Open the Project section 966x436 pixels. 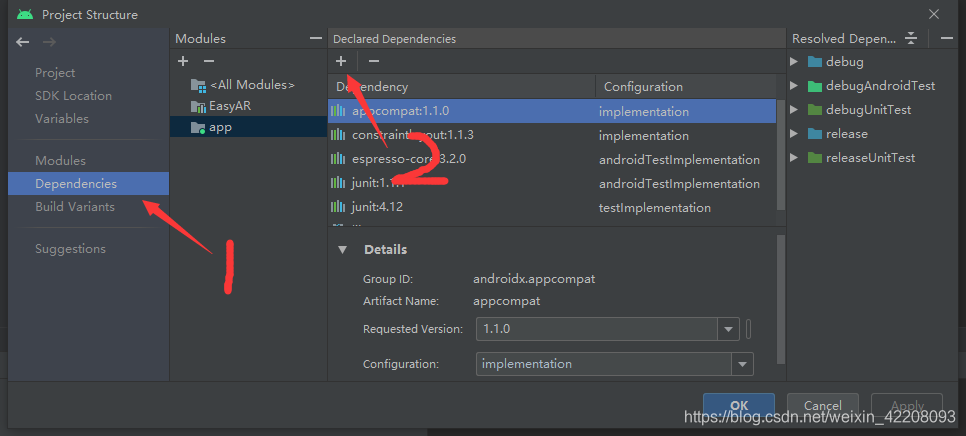tap(55, 73)
